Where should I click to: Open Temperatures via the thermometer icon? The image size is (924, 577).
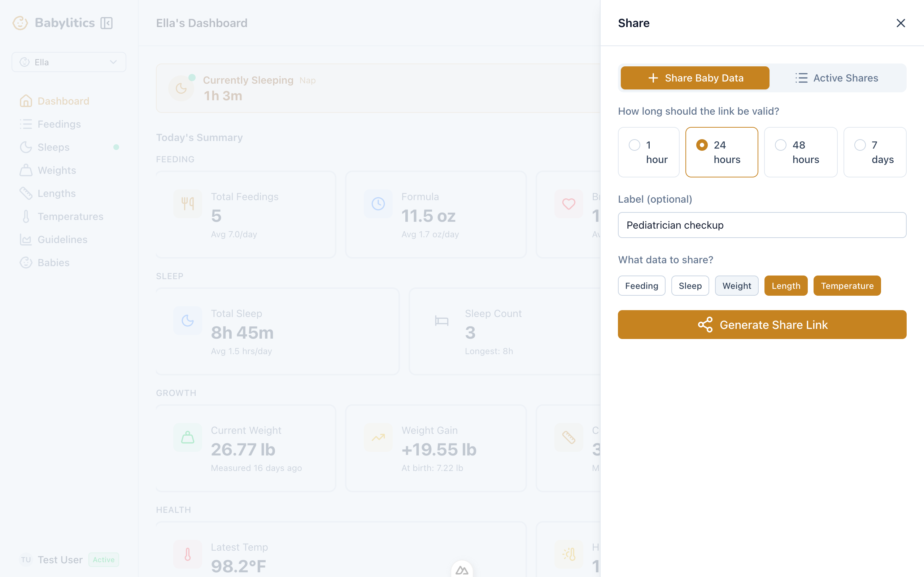26,216
